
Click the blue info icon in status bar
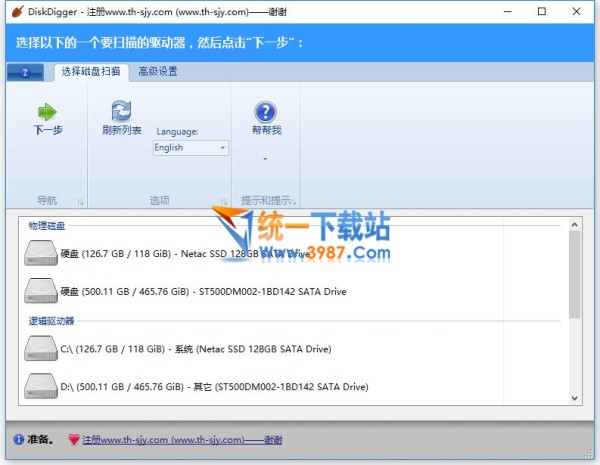pos(18,439)
